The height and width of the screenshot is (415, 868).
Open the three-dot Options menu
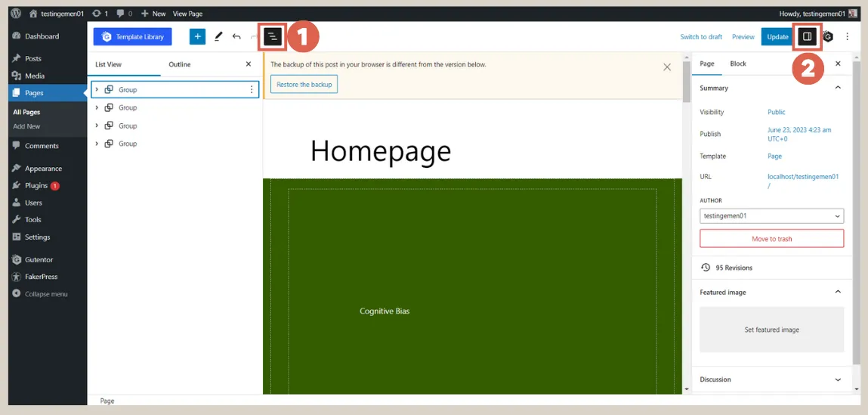(847, 36)
